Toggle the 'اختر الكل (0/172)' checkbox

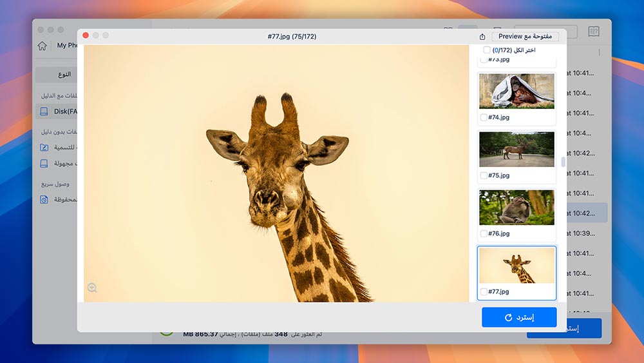point(487,50)
